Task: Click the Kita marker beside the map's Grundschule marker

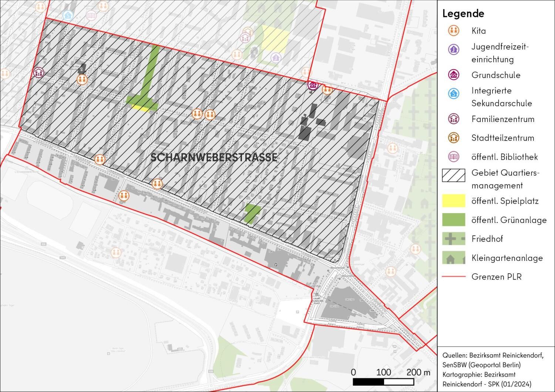Action: [x=327, y=89]
